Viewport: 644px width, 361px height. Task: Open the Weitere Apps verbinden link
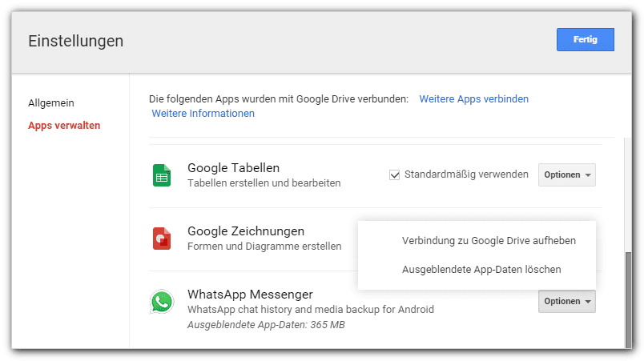coord(474,99)
